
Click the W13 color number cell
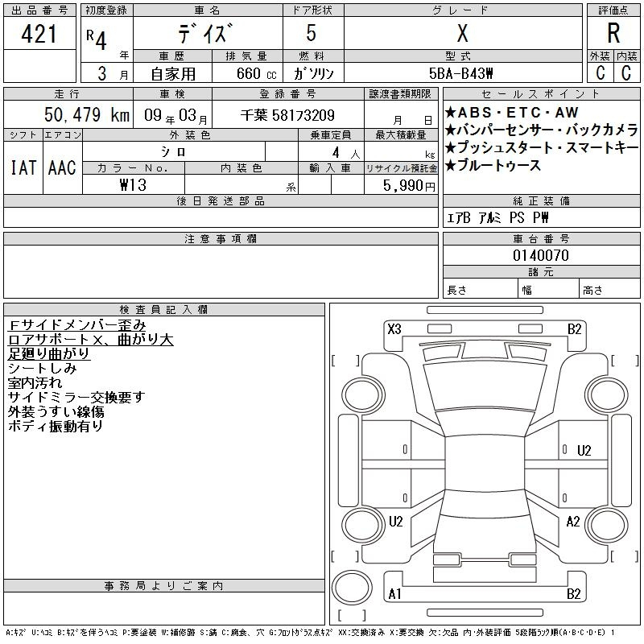pyautogui.click(x=133, y=184)
